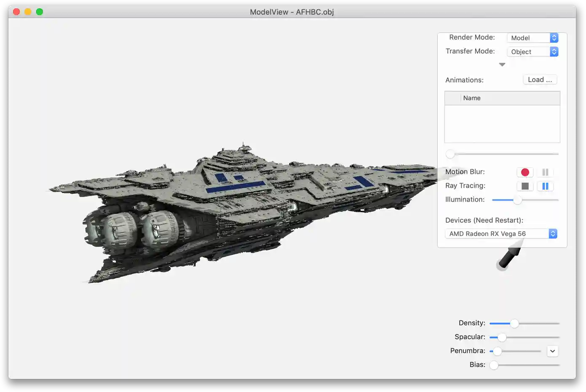The height and width of the screenshot is (392, 586).
Task: Start Motion Blur with the red record button
Action: tap(525, 172)
